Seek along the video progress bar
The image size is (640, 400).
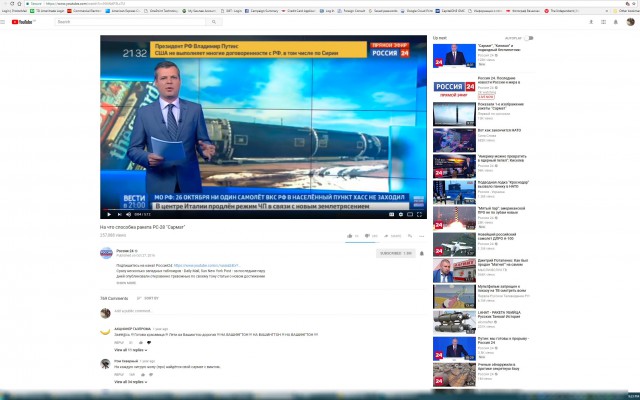[x=263, y=209]
